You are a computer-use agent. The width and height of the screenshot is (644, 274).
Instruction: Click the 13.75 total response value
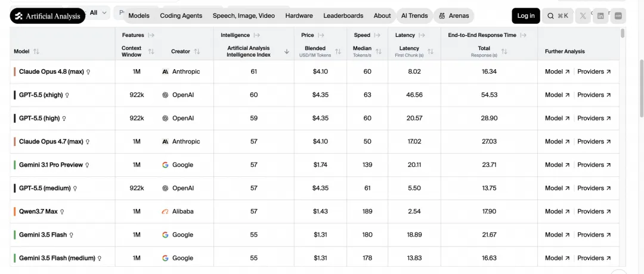click(x=490, y=188)
